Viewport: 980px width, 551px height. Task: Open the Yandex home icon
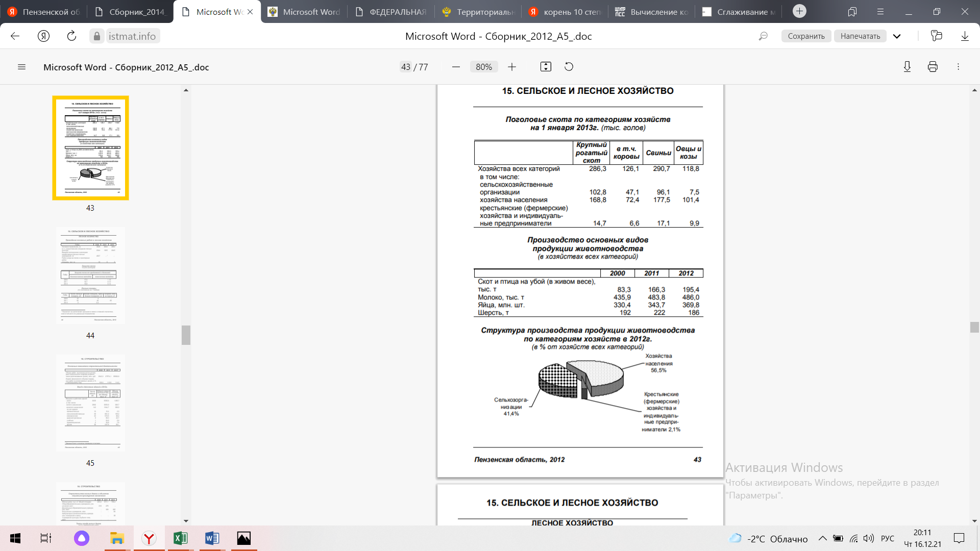pyautogui.click(x=43, y=36)
